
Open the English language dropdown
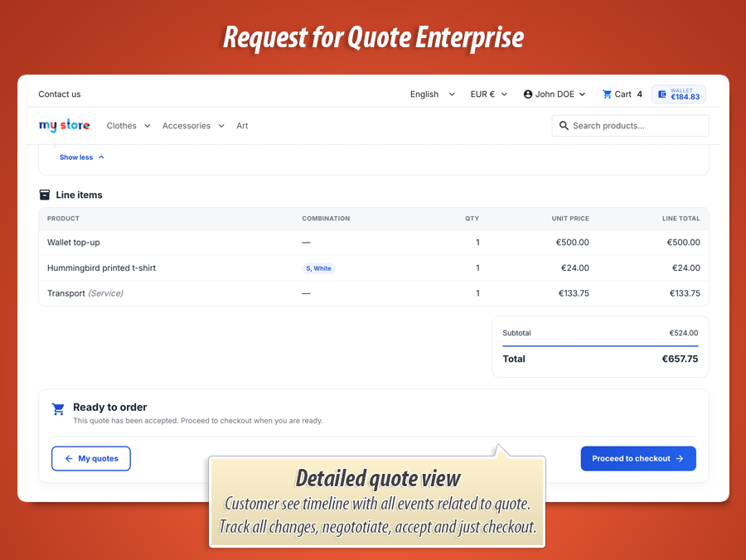coord(433,94)
